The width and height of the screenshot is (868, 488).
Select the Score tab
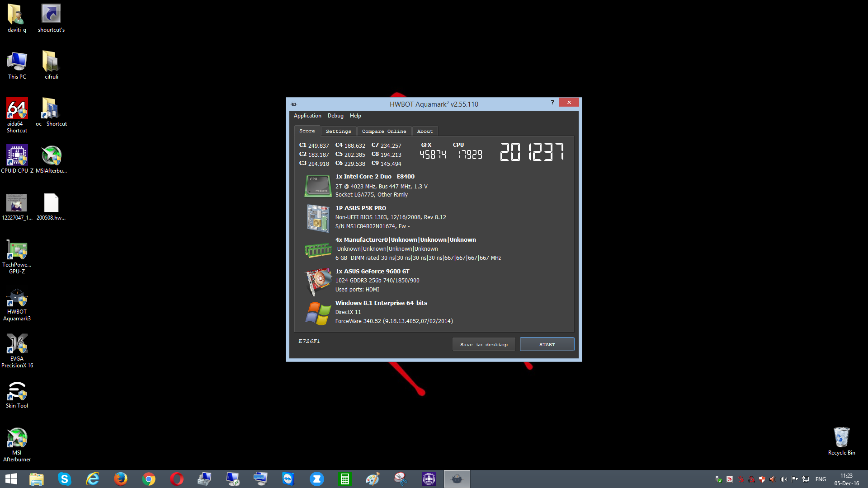coord(307,131)
